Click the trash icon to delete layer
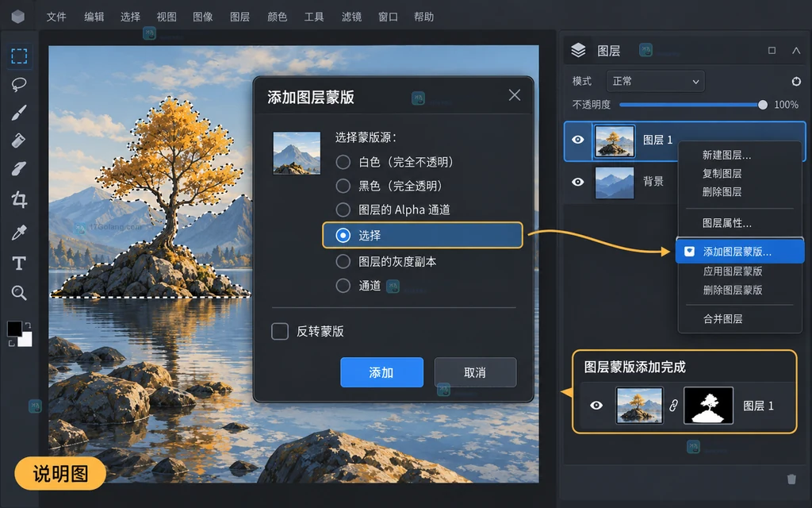 tap(791, 479)
